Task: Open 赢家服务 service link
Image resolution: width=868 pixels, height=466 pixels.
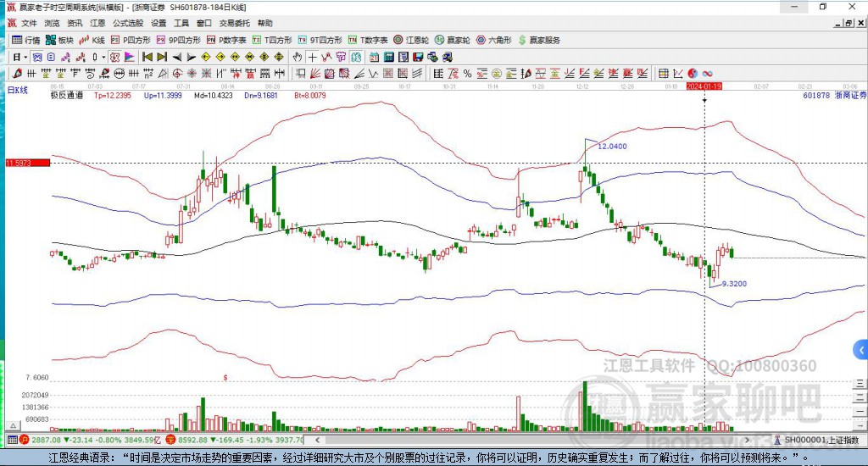Action: 539,40
